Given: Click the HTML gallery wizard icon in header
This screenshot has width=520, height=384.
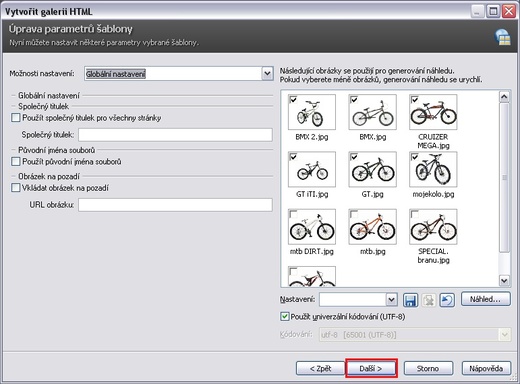Looking at the screenshot, I should click(x=502, y=37).
